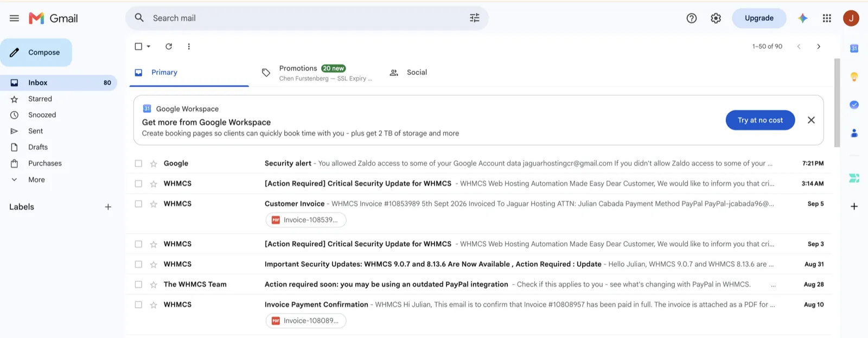Open Contacts in the side panel

[x=854, y=133]
